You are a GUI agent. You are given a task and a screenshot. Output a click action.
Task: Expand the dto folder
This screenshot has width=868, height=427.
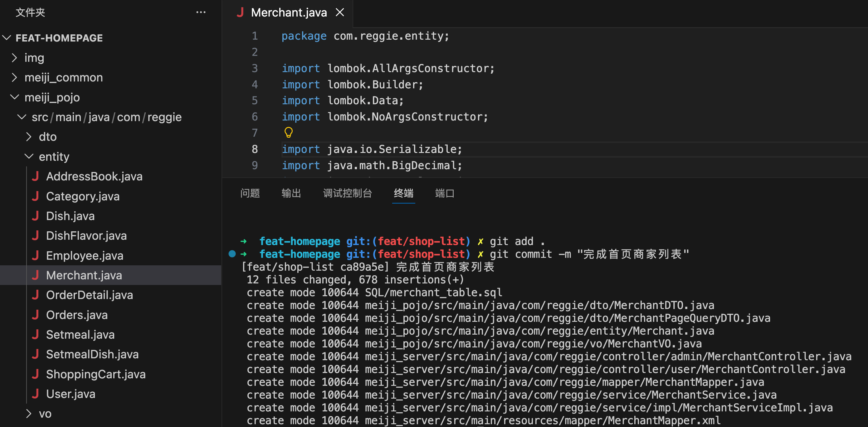click(29, 137)
